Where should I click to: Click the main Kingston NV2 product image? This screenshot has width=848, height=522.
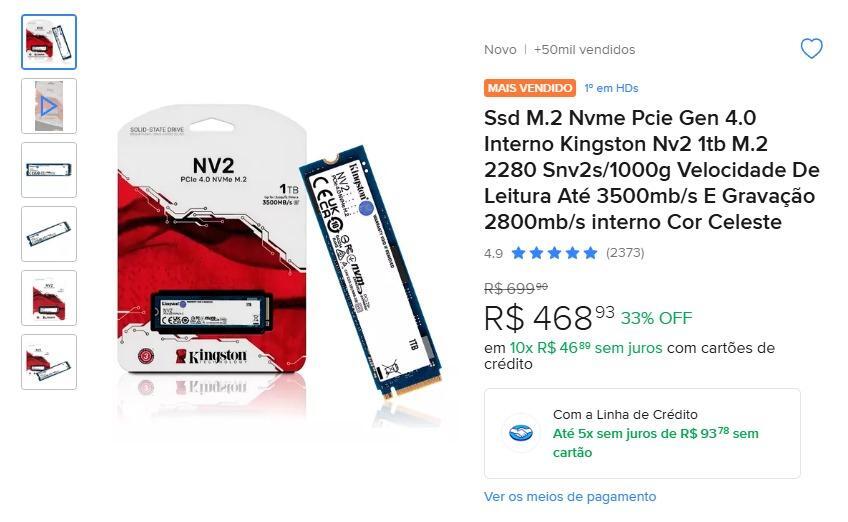click(x=279, y=260)
